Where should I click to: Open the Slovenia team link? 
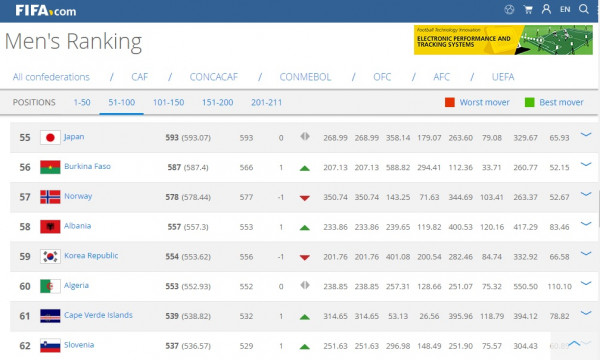[79, 345]
